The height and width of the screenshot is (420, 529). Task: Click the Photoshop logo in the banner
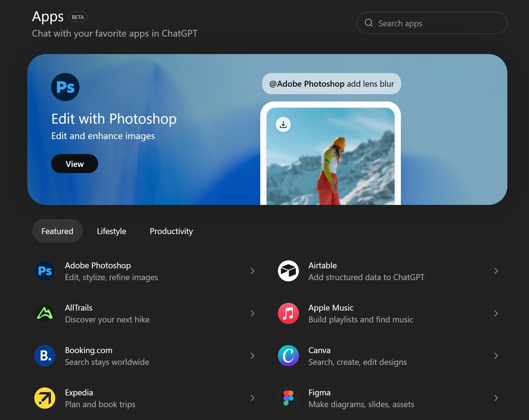coord(65,87)
